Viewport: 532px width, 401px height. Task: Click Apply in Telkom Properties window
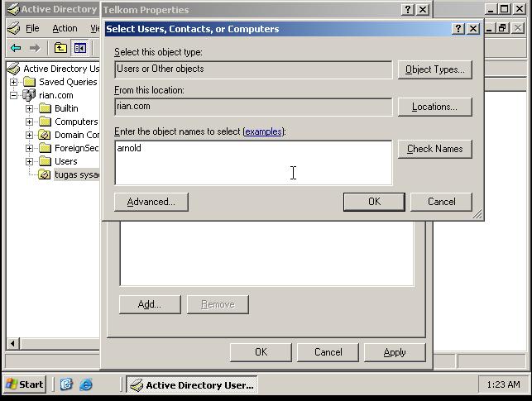pos(395,352)
